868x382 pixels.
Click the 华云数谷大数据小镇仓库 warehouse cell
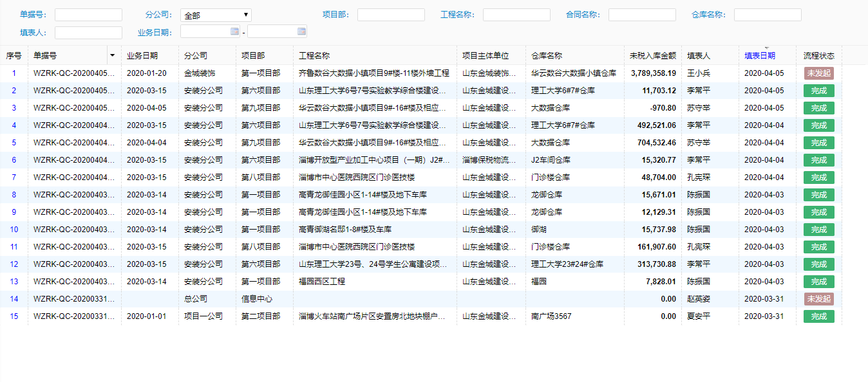click(x=574, y=73)
